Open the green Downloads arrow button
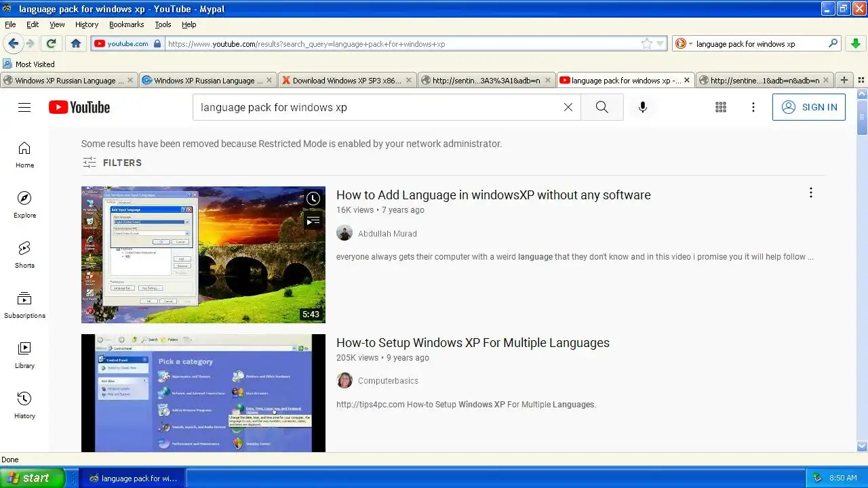 point(856,43)
